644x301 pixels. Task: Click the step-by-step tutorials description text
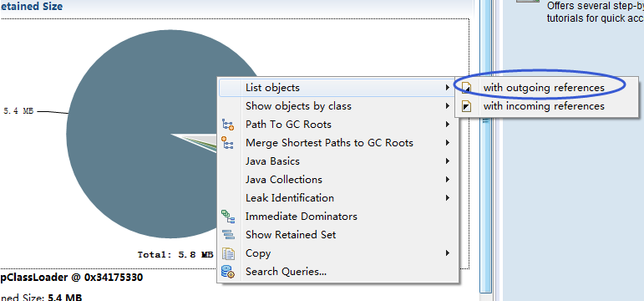pos(595,13)
